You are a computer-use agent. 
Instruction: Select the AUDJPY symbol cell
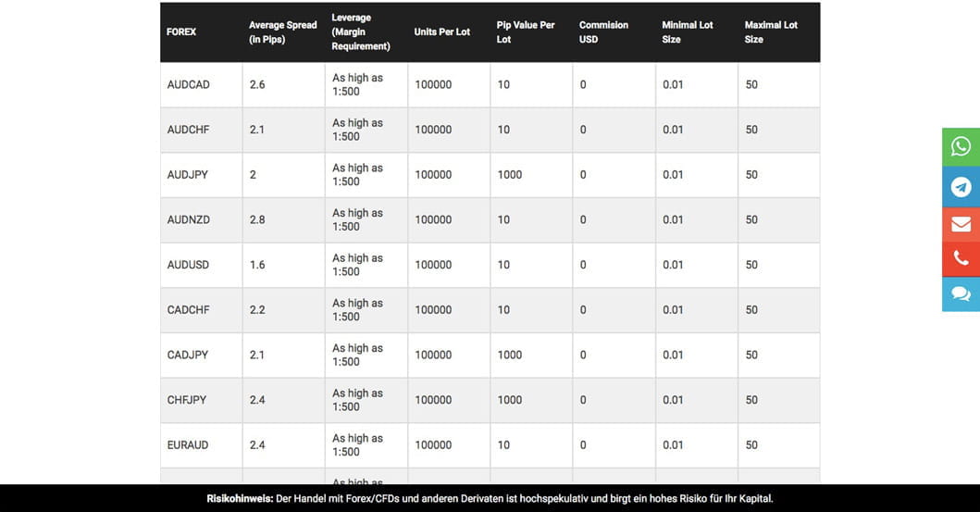point(188,174)
